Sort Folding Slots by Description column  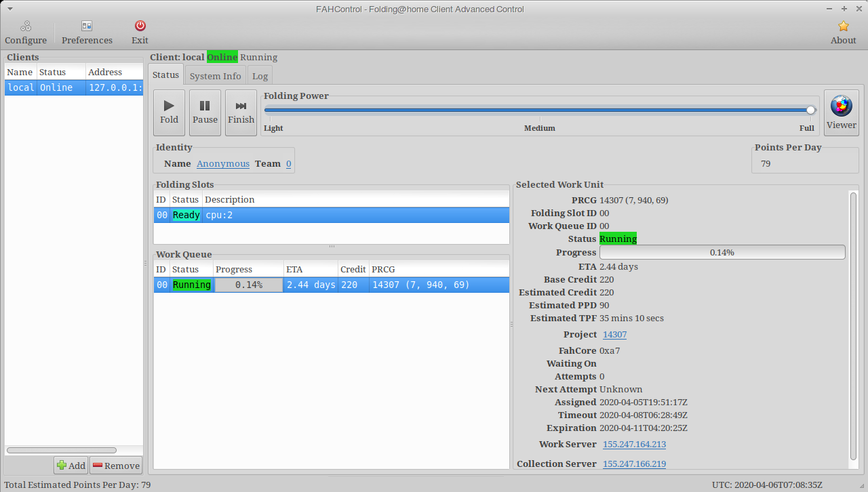point(355,199)
